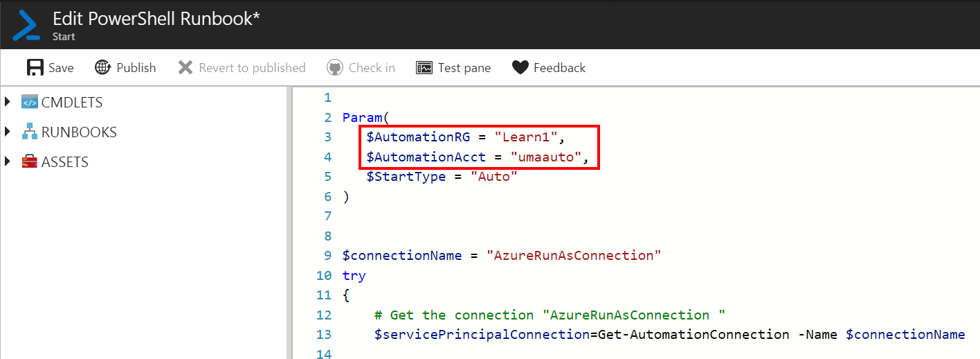Click the ASSETS toolbox icon
980x359 pixels.
(x=29, y=161)
